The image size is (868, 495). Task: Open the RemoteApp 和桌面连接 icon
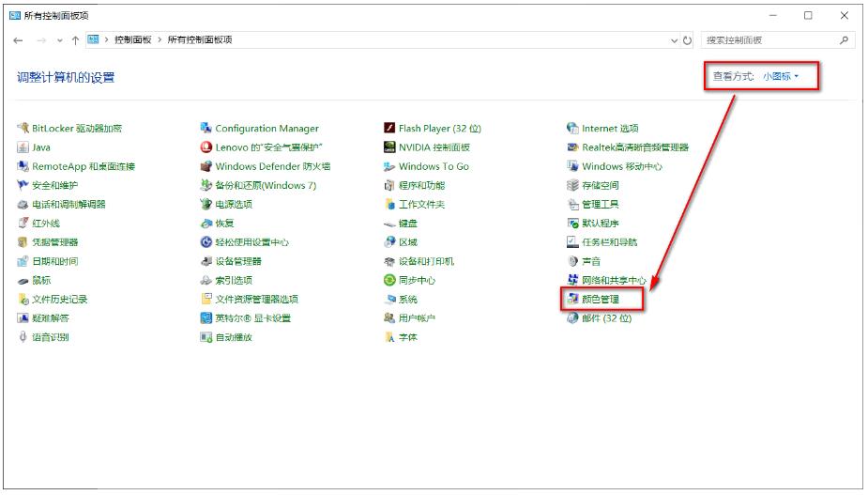(x=23, y=166)
